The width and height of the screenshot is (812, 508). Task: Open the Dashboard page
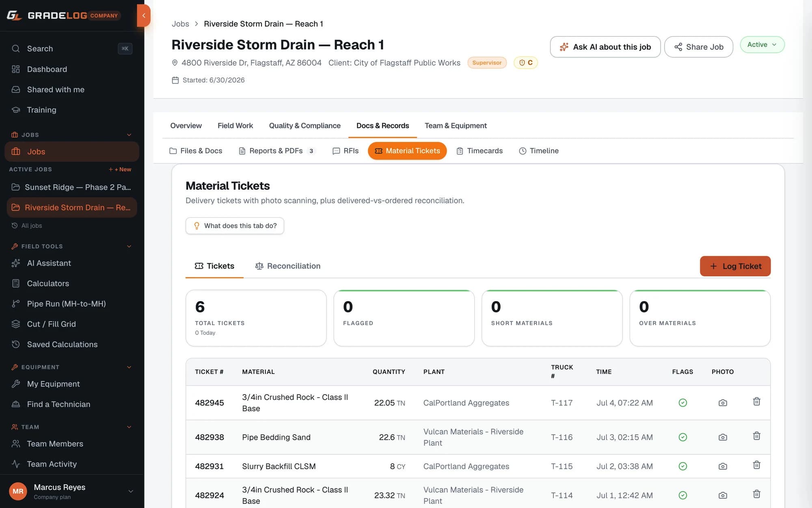pos(72,69)
